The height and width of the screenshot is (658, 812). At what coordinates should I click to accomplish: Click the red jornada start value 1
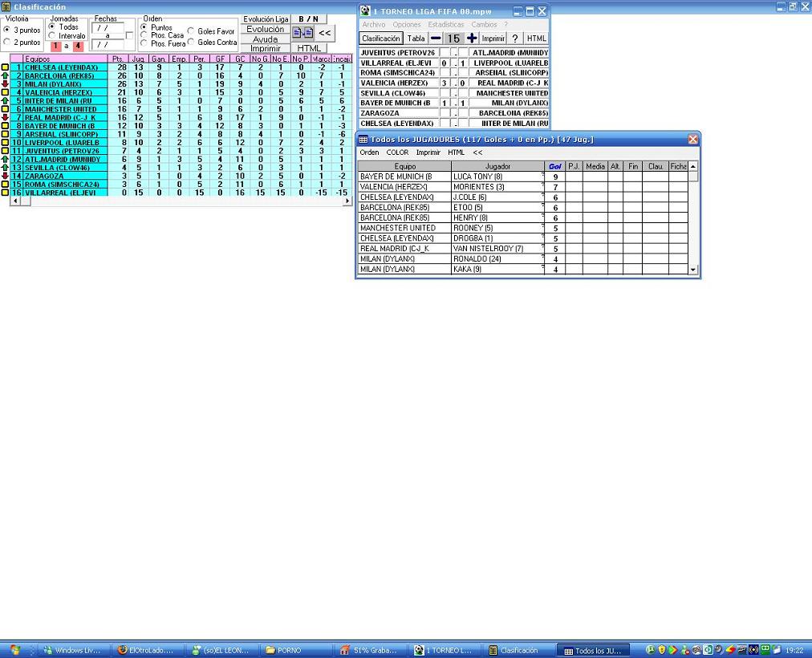pyautogui.click(x=56, y=46)
